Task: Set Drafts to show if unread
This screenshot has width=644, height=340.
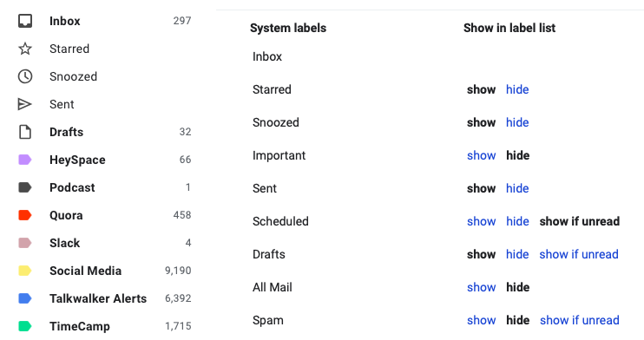Action: click(579, 255)
